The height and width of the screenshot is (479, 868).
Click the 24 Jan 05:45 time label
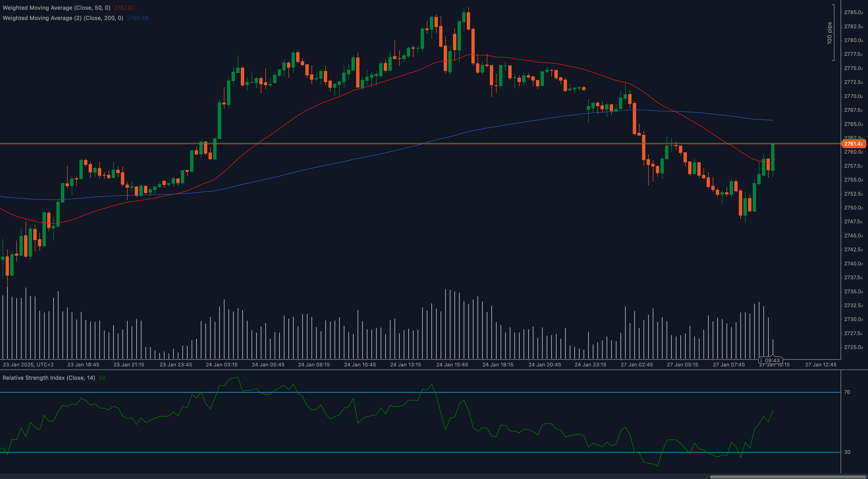[268, 365]
